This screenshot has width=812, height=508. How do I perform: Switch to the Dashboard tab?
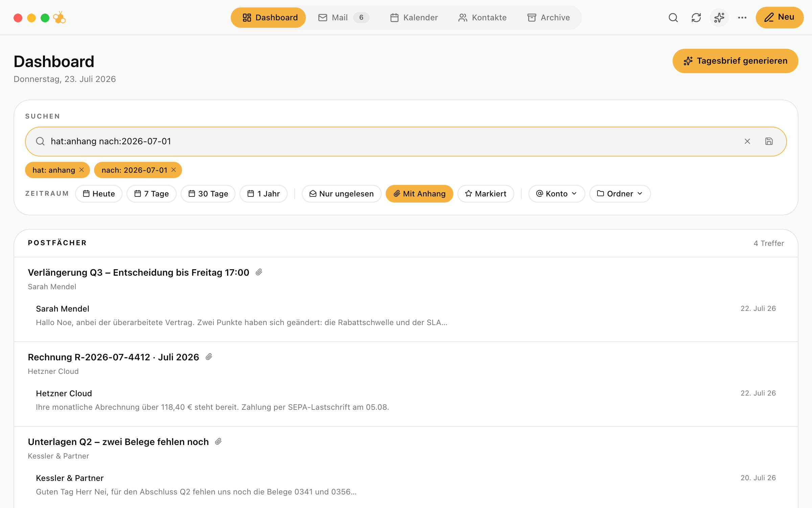click(x=268, y=18)
